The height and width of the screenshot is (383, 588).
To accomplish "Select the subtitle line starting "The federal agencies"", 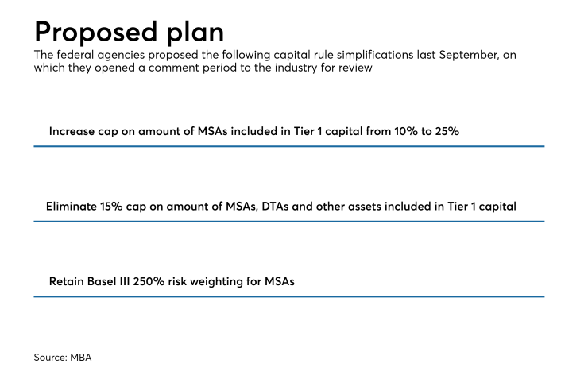I will point(280,55).
